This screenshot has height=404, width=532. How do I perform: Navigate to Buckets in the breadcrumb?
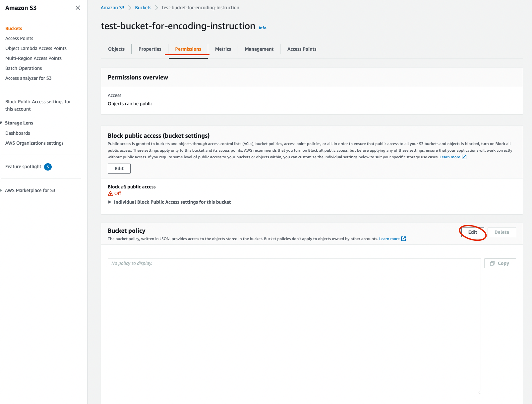point(143,8)
